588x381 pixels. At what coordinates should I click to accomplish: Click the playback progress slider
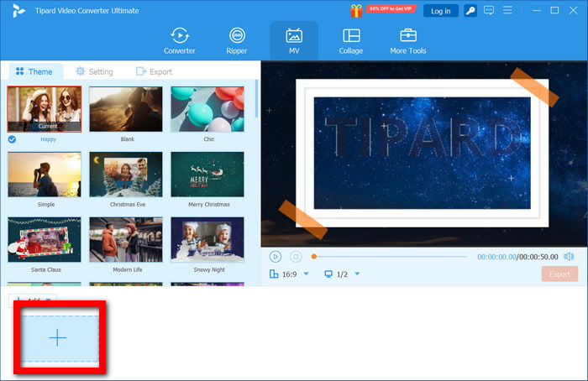click(x=389, y=257)
